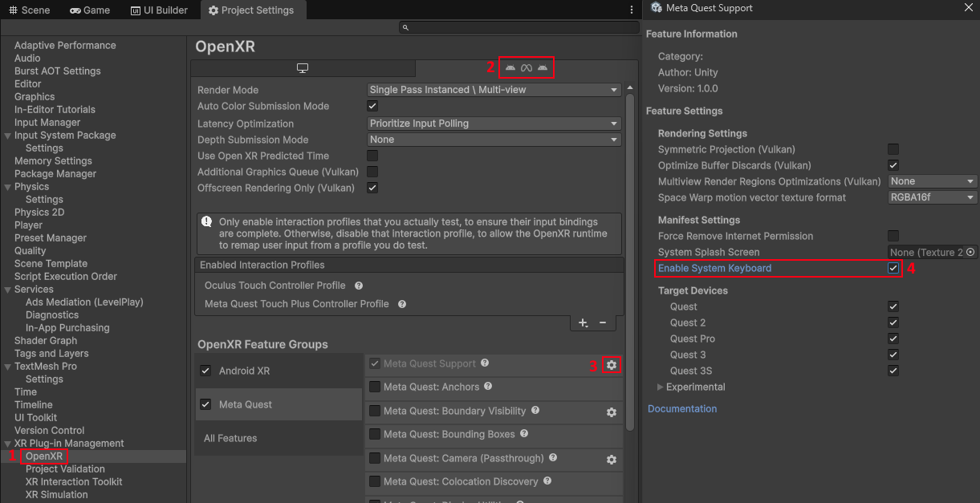Select All Features group

[230, 438]
